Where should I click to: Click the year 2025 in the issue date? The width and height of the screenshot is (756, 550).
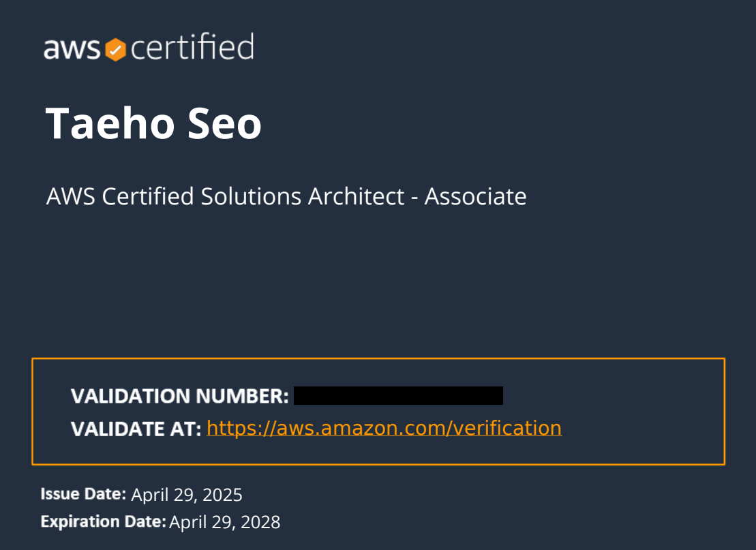point(222,495)
